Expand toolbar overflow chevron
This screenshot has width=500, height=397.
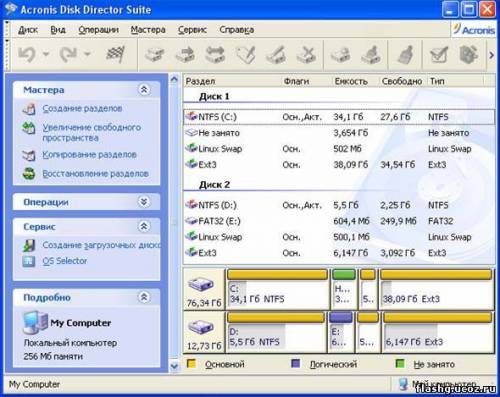[x=491, y=55]
